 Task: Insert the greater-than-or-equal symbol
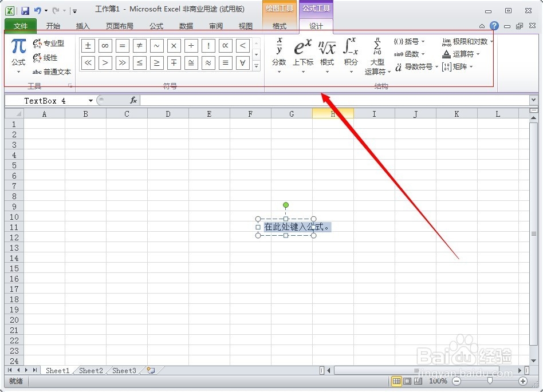(156, 63)
